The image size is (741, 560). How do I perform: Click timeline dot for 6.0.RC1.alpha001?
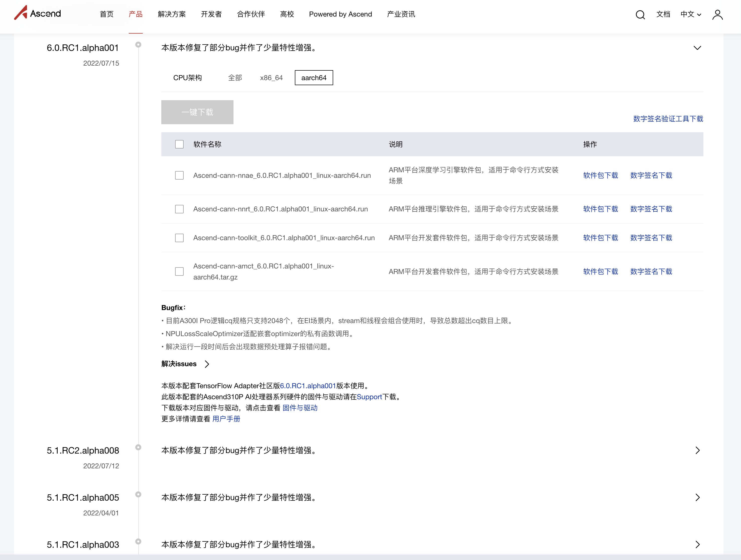(138, 45)
